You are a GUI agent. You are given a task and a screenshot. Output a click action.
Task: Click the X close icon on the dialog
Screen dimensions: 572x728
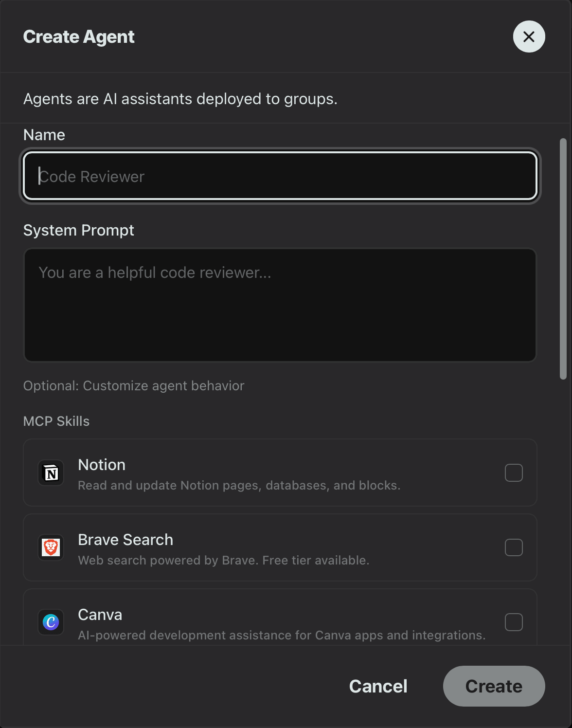529,36
